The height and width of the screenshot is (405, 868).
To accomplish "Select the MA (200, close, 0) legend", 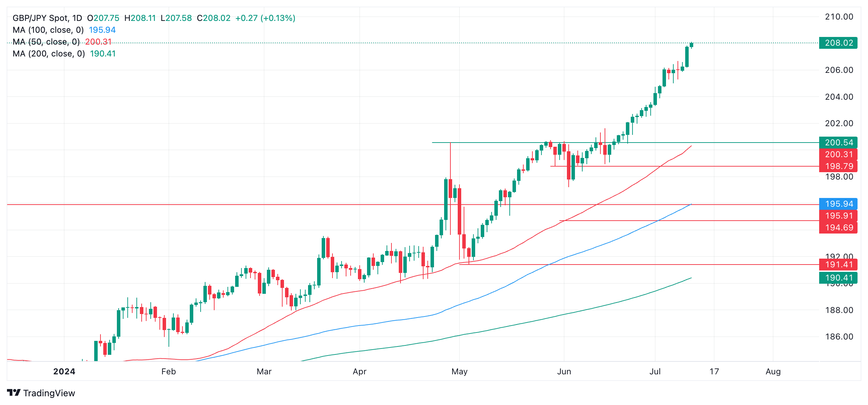I will pos(49,54).
